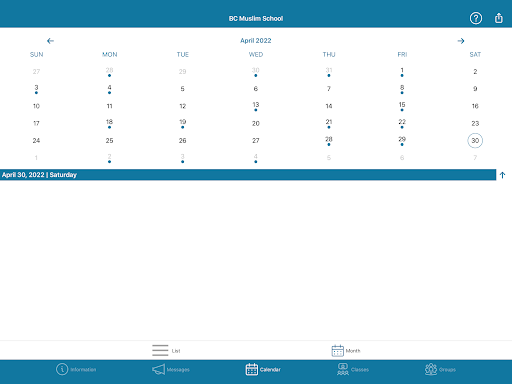Select Wednesday April 6
512x384 pixels.
tap(256, 89)
